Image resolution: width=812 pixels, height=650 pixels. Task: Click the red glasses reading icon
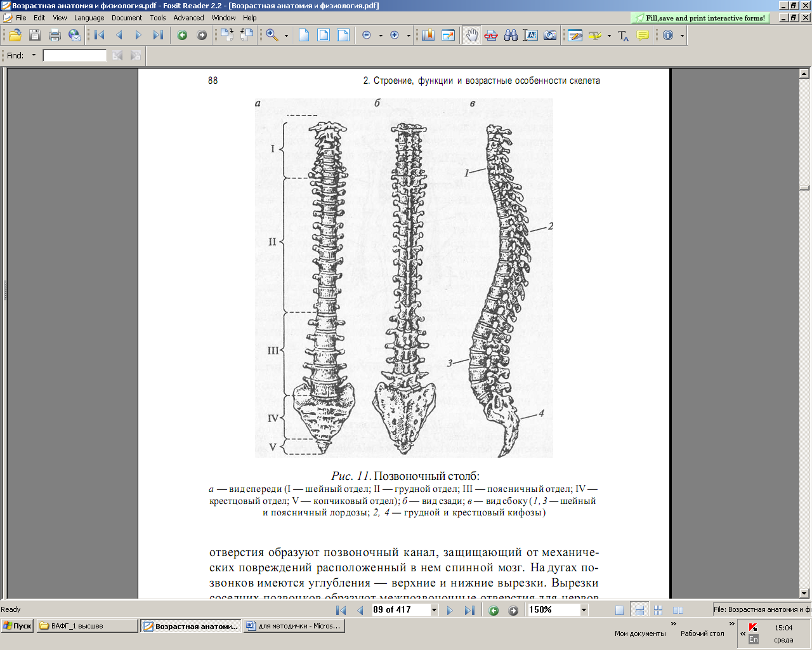491,36
